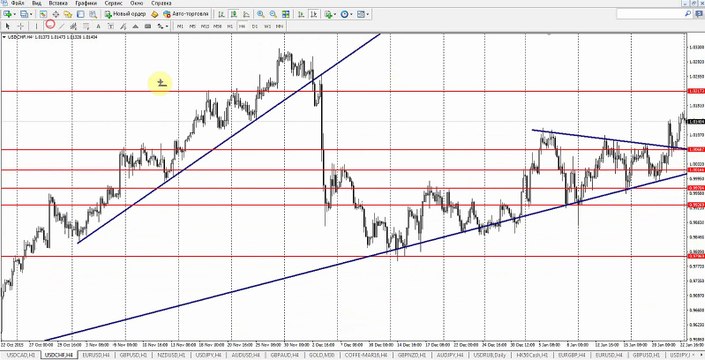
Task: Open the Графики menu
Action: pyautogui.click(x=86, y=3)
